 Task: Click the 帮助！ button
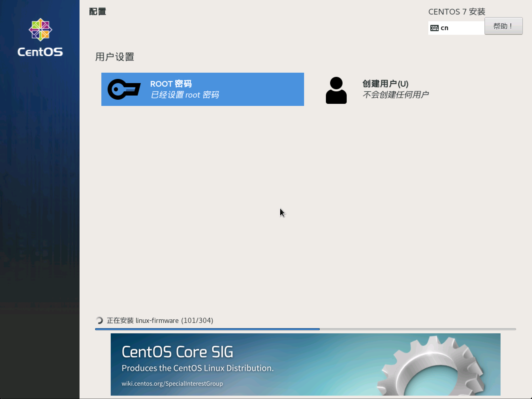pos(503,26)
